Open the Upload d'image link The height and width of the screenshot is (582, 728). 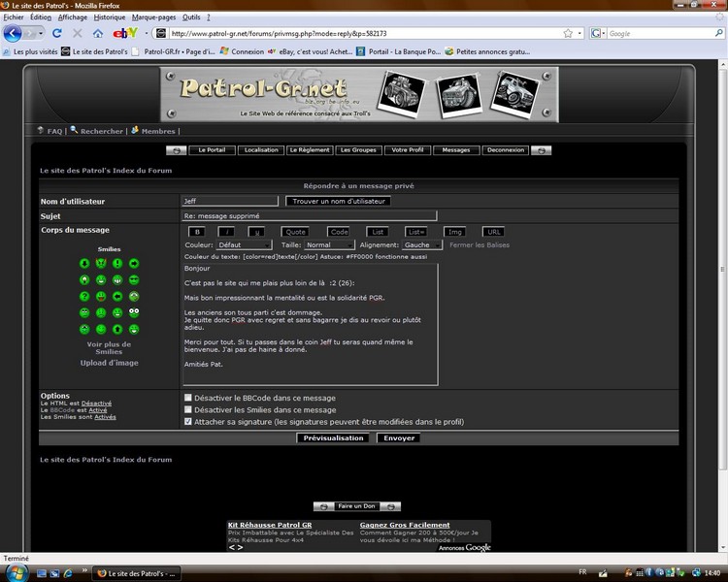tap(109, 363)
